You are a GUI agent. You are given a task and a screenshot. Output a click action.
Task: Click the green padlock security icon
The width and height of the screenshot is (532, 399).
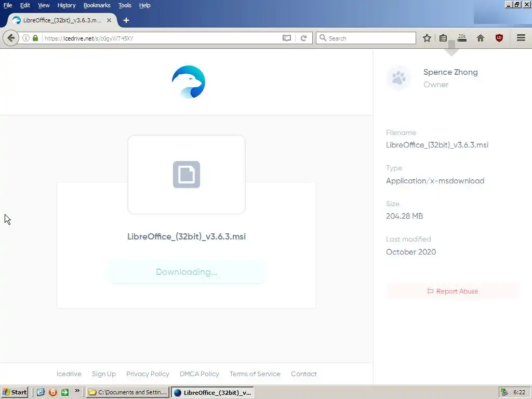[x=35, y=38]
